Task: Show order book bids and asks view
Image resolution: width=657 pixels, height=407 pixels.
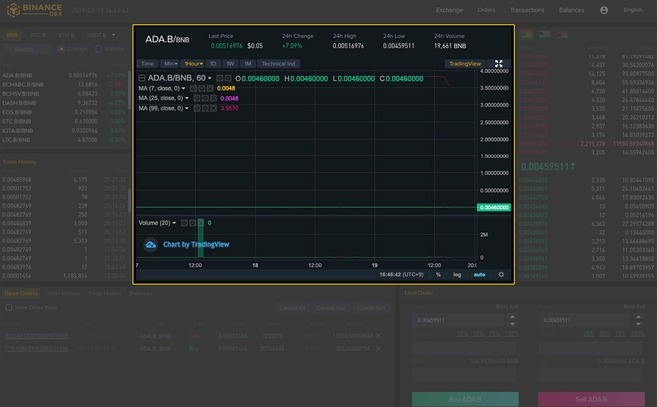Action: coord(526,34)
